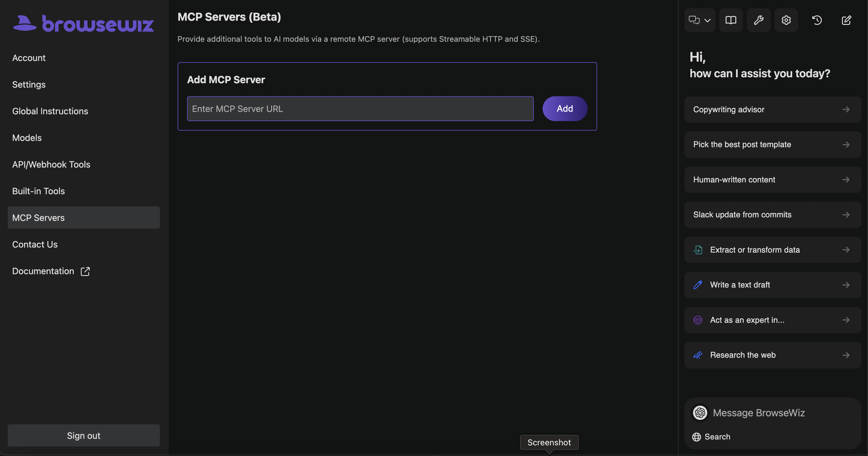Open Documentation external link
This screenshot has height=456, width=868.
[51, 271]
